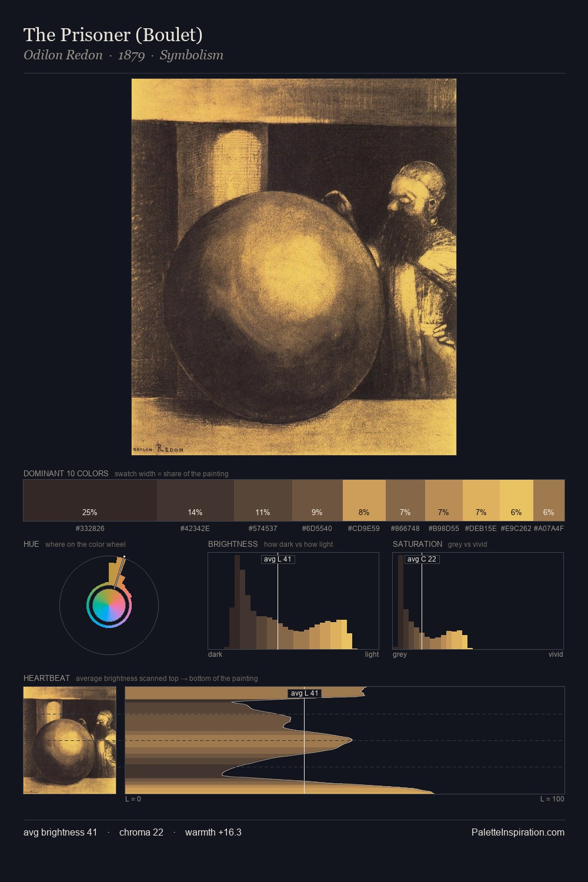Click the 'where on the color wheel' caption
This screenshot has height=882, width=588.
point(85,544)
